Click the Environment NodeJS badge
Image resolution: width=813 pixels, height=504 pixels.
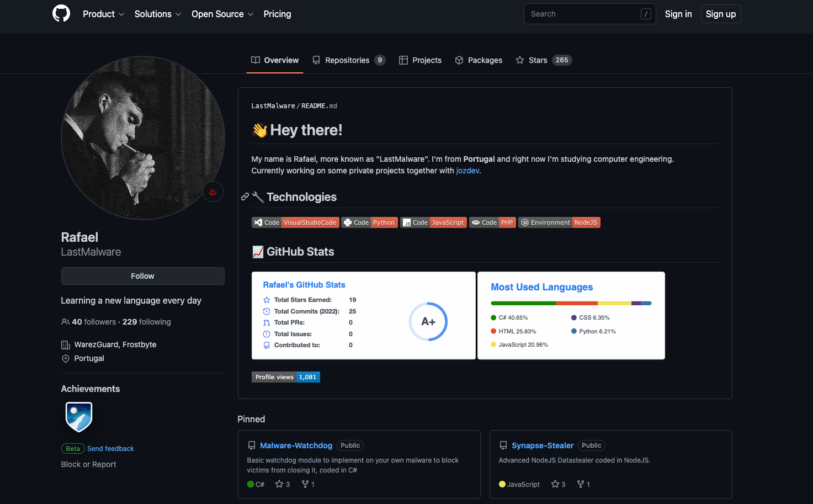point(559,222)
